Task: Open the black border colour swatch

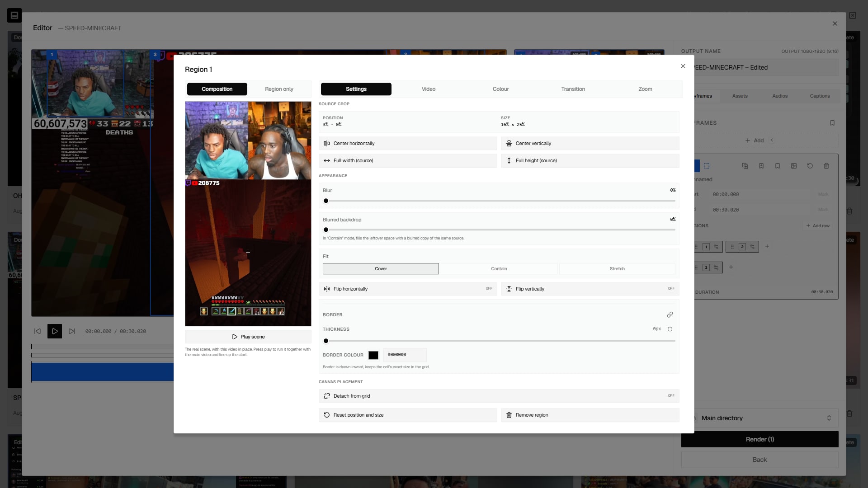Action: (x=373, y=355)
